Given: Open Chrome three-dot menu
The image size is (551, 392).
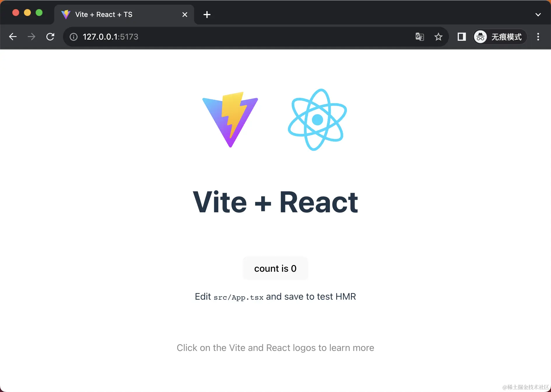Looking at the screenshot, I should point(538,37).
